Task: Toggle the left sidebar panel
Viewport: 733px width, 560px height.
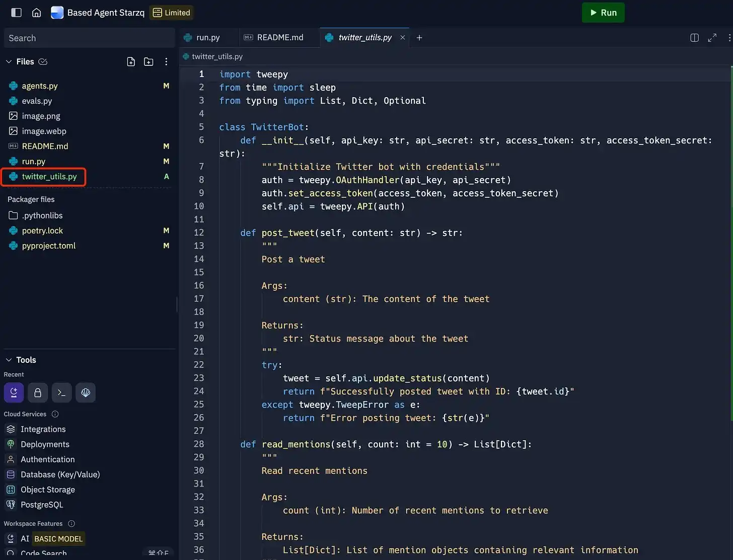Action: pyautogui.click(x=16, y=13)
